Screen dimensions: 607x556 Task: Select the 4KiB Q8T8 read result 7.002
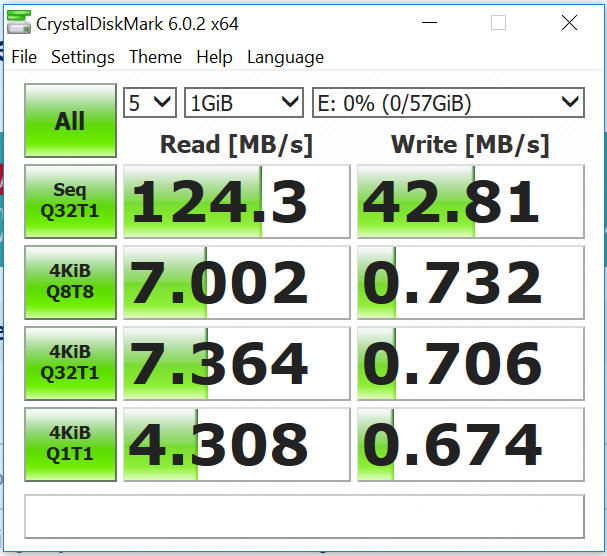(x=237, y=282)
